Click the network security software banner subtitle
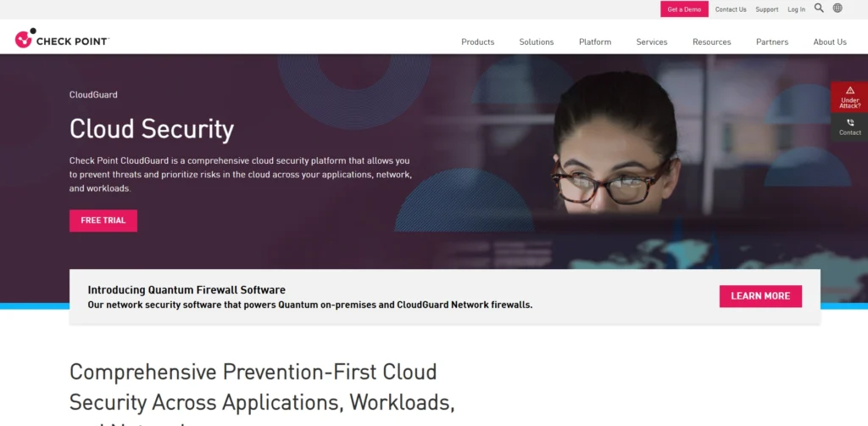 310,305
